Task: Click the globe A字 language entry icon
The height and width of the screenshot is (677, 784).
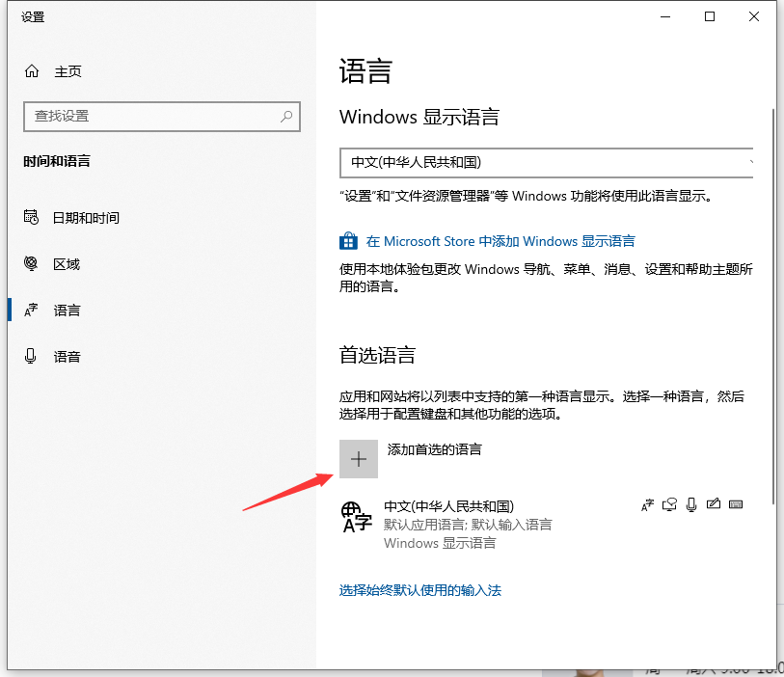Action: 357,518
